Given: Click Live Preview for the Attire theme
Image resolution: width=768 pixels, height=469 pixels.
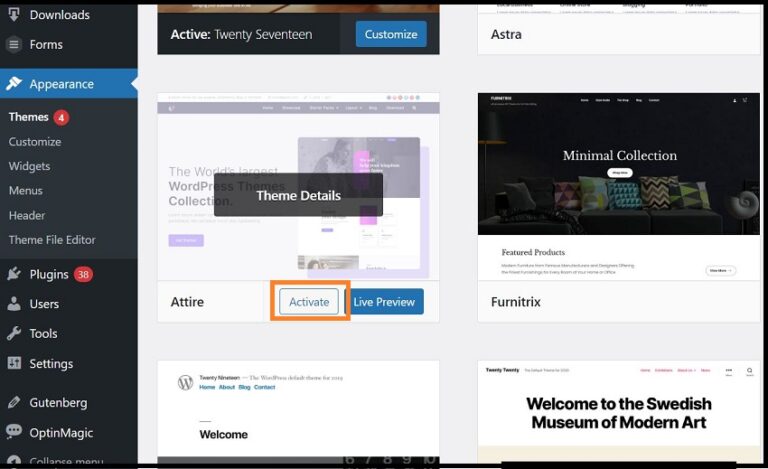Looking at the screenshot, I should [384, 302].
